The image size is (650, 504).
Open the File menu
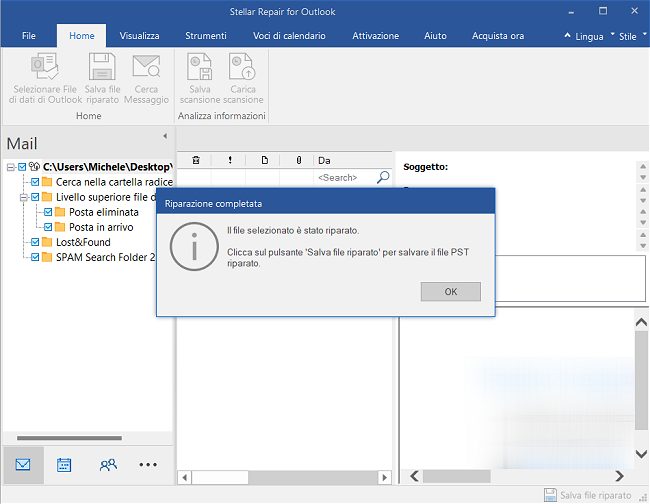click(29, 36)
